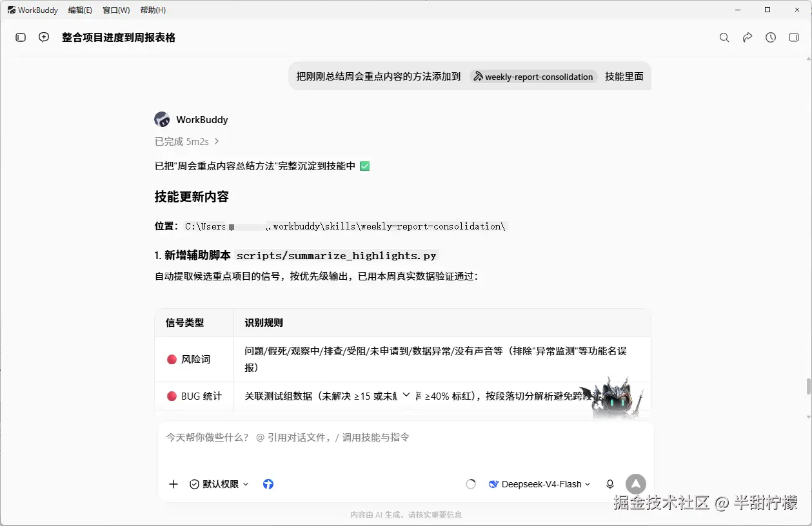This screenshot has height=526, width=812.
Task: Send message with the up-arrow button
Action: 635,484
